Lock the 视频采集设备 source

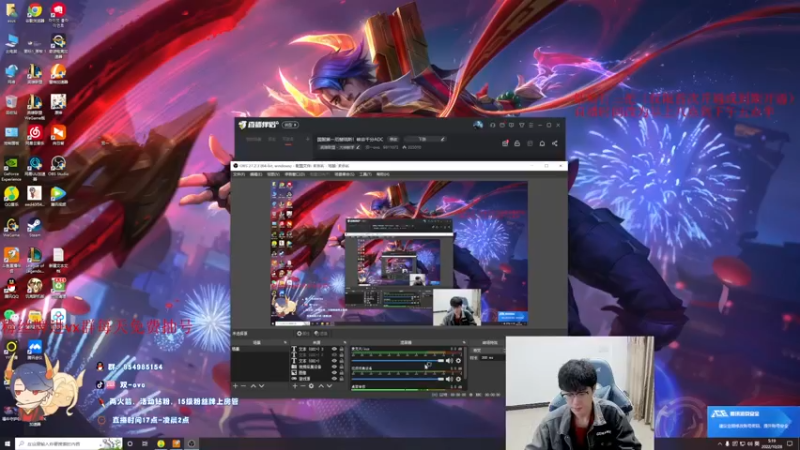(x=341, y=367)
